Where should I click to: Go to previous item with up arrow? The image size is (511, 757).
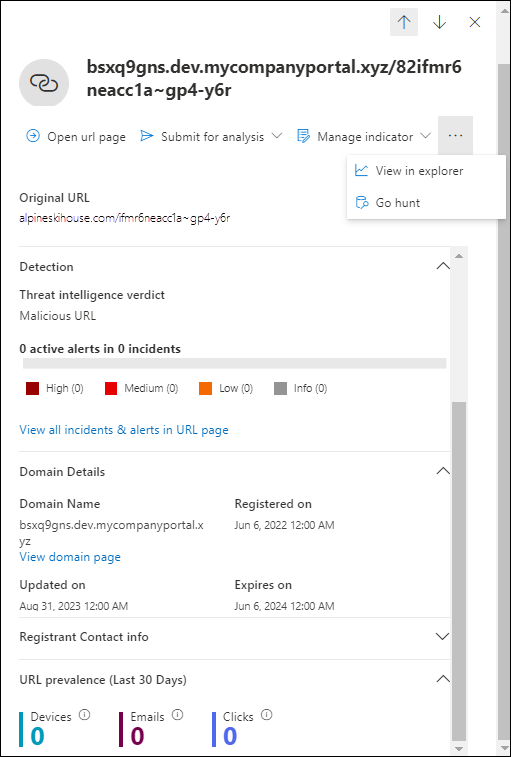[x=404, y=22]
